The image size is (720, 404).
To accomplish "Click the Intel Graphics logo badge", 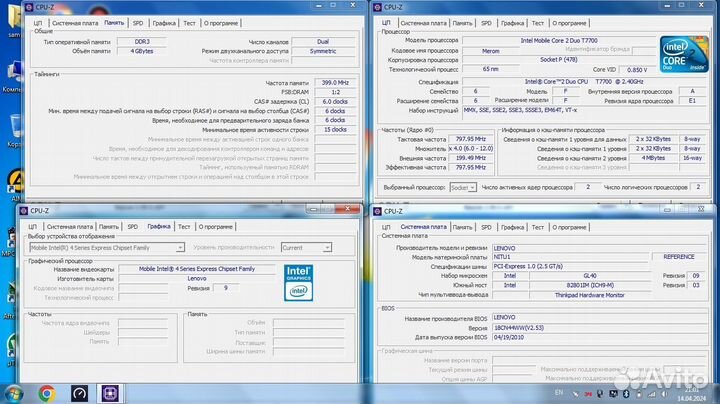I will tap(298, 283).
